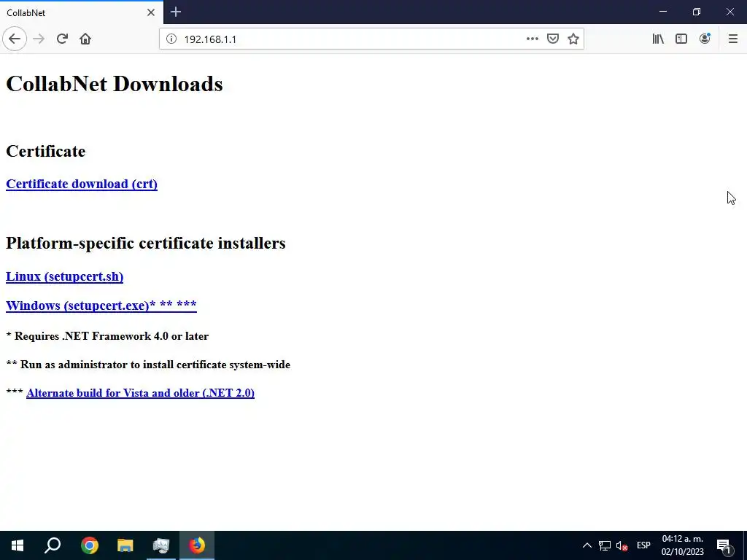Click the forward navigation arrow

pos(39,39)
